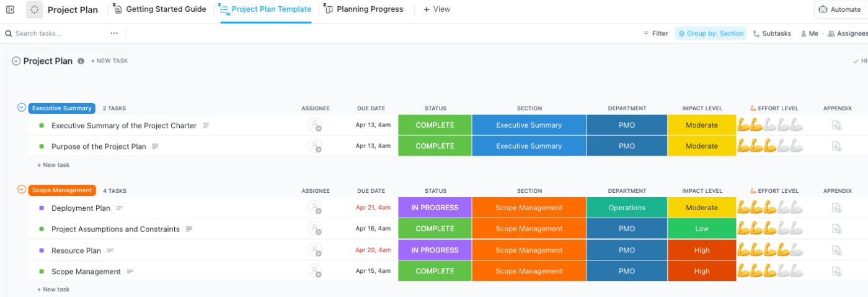Click assignee icon for Purpose of the Project Plan
This screenshot has height=297, width=868.
[316, 146]
